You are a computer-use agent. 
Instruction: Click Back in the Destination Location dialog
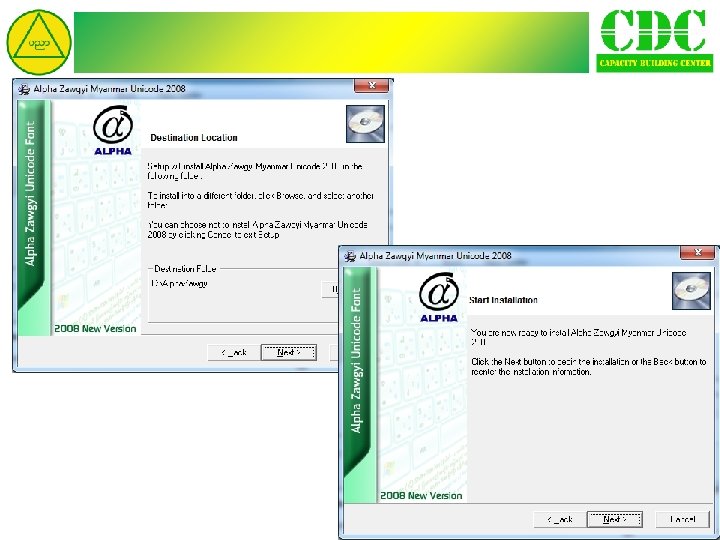[x=234, y=353]
